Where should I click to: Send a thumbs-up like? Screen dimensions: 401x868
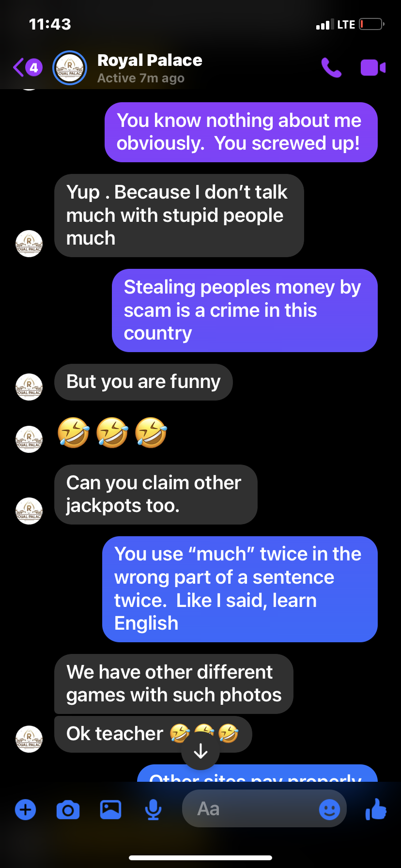tap(376, 809)
